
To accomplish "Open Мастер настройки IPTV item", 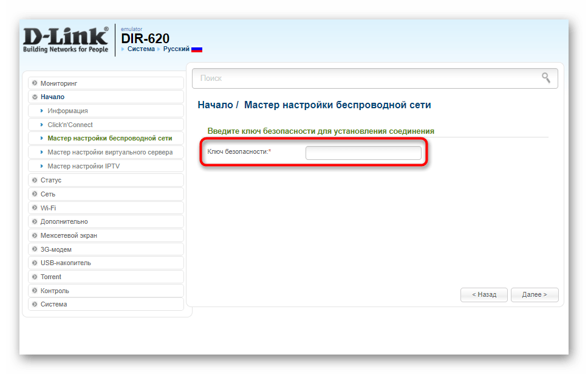I will 106,166.
